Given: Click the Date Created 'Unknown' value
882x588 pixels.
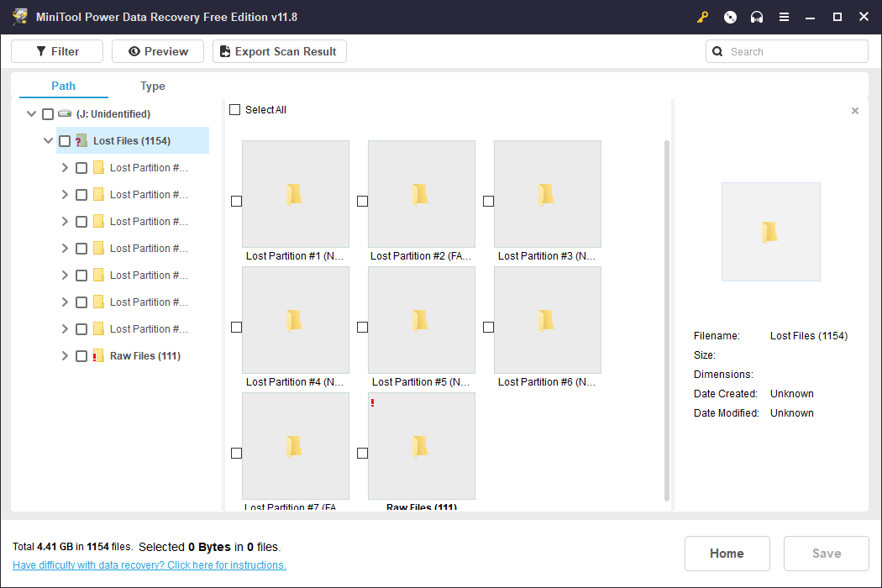Looking at the screenshot, I should coord(792,394).
